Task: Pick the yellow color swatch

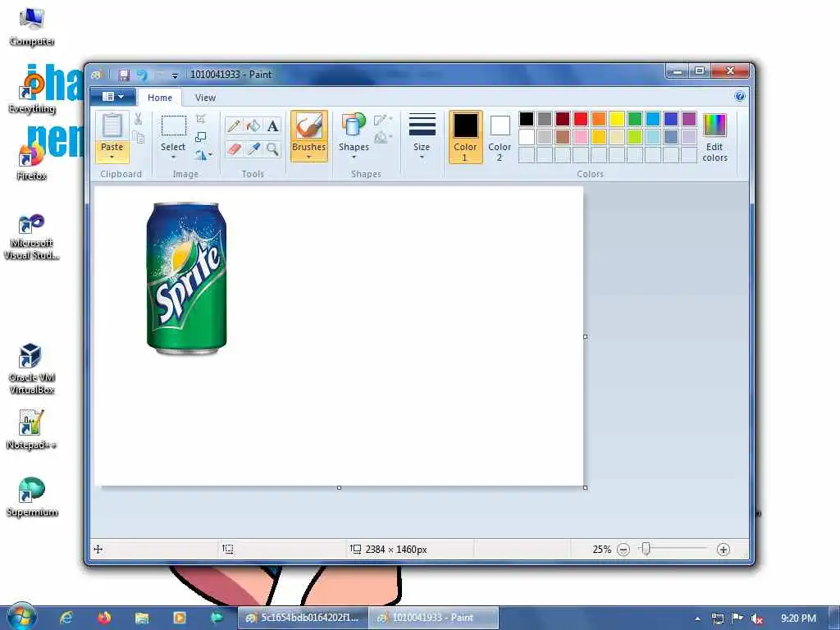Action: coord(617,119)
